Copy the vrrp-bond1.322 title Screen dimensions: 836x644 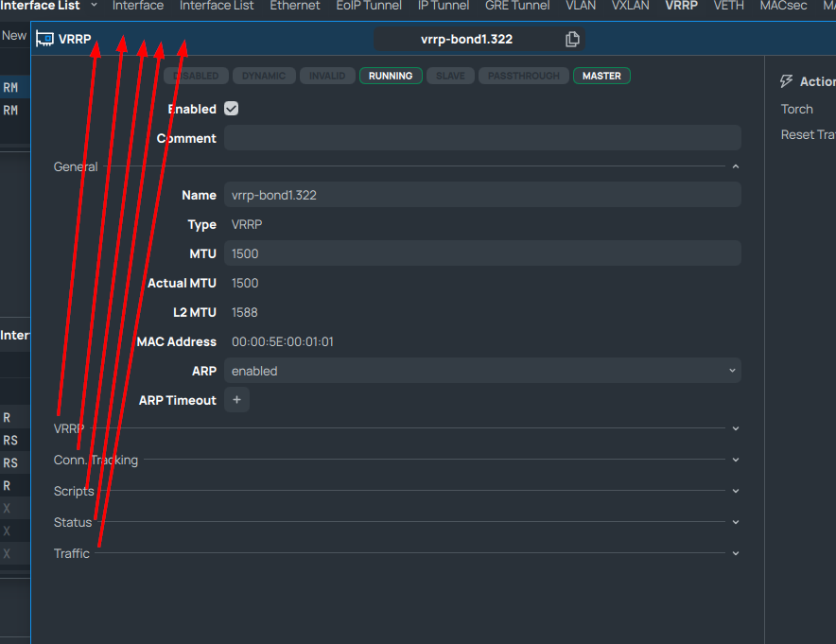pos(572,39)
